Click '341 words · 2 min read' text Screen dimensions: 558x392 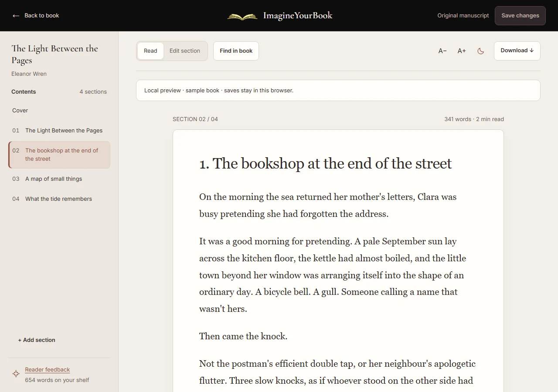tap(474, 119)
